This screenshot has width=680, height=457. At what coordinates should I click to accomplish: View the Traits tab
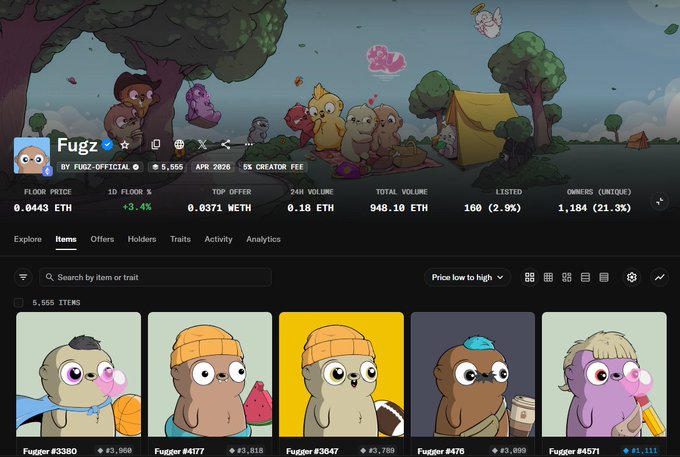[x=180, y=239]
